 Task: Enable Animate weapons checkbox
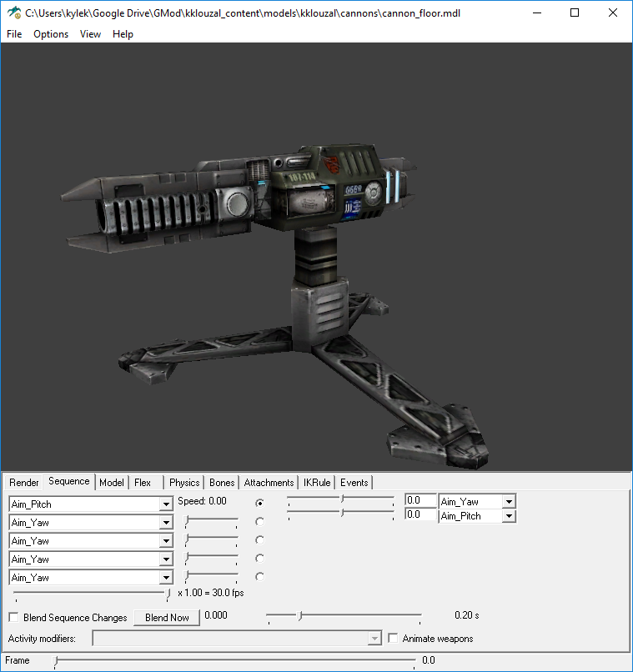(x=393, y=638)
